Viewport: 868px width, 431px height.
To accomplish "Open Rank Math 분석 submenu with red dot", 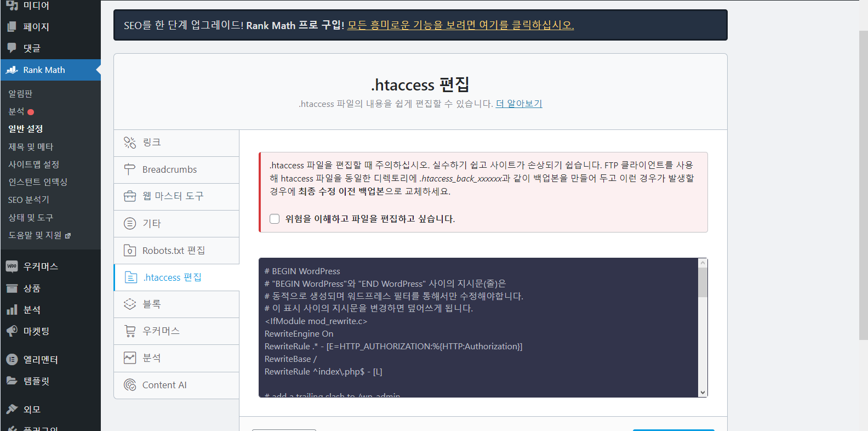I will tap(21, 111).
